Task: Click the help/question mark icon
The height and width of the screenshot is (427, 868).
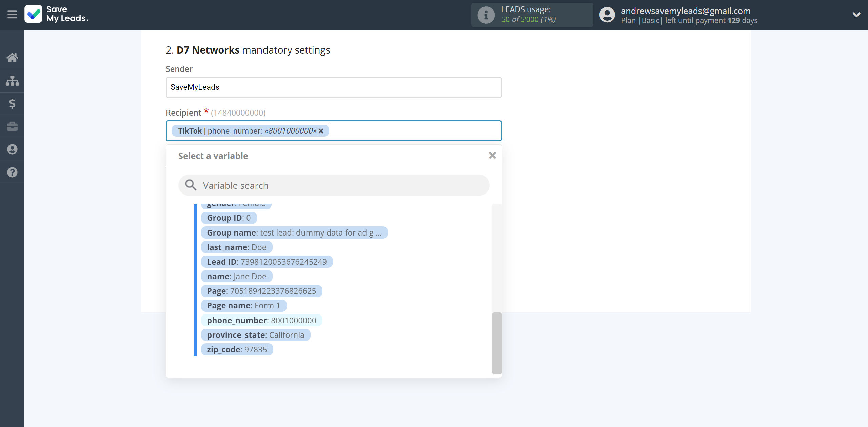Action: pyautogui.click(x=12, y=171)
